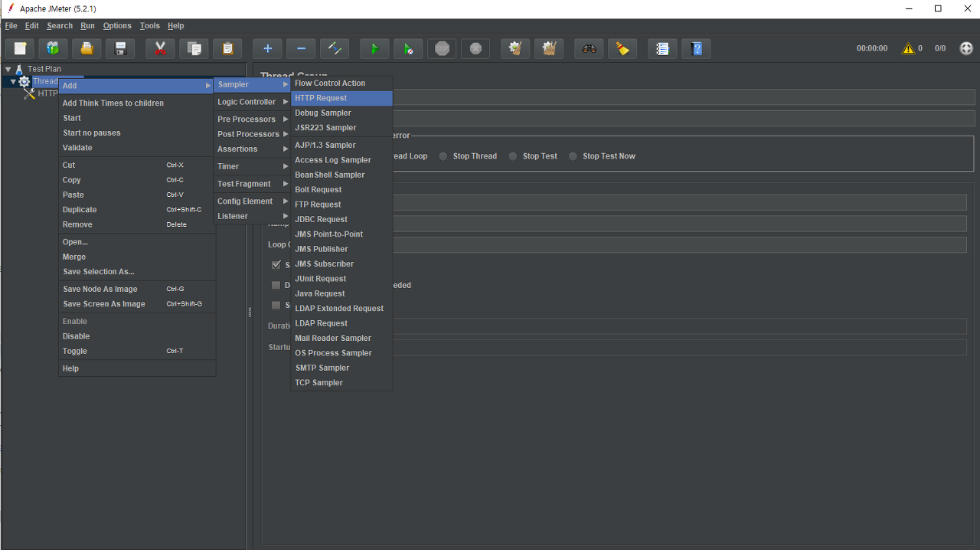Select the Stop Test Now radio button
The width and height of the screenshot is (980, 550).
tap(573, 156)
